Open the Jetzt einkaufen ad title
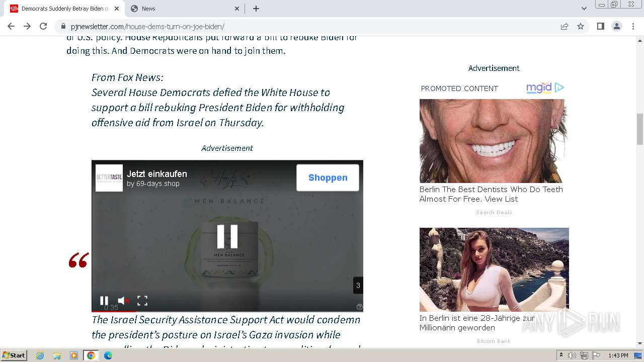Image resolution: width=644 pixels, height=362 pixels. click(157, 173)
